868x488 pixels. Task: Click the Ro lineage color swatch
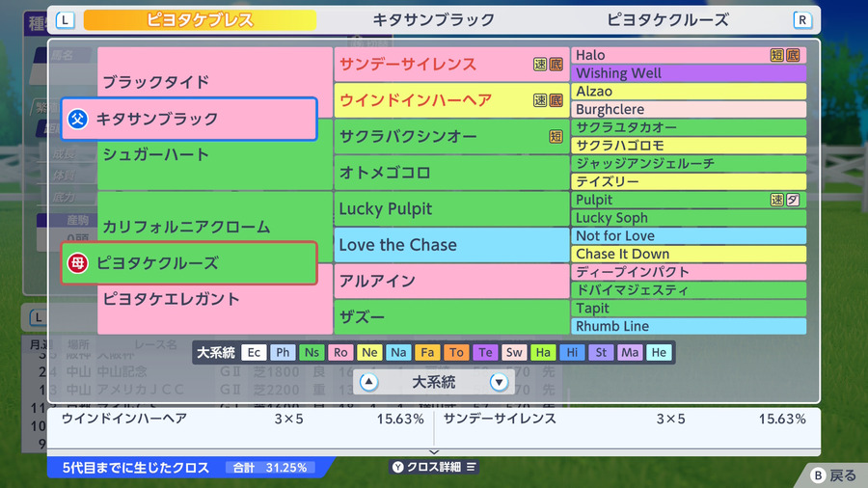pos(340,352)
